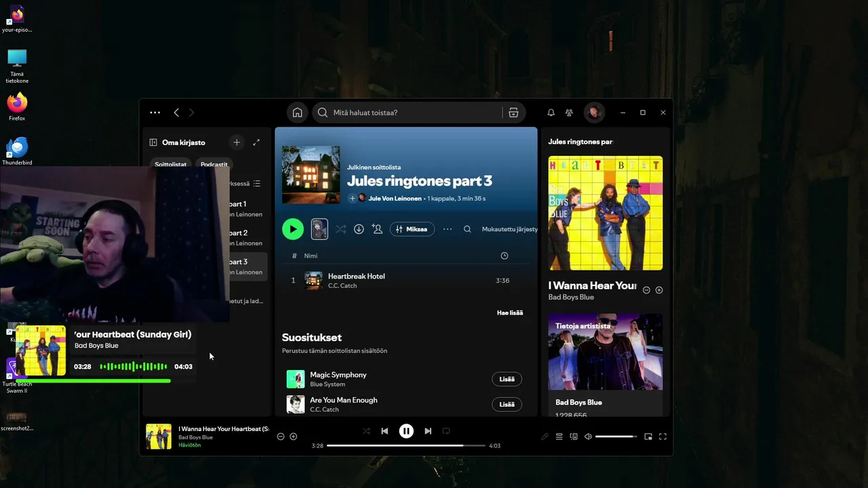Click the song title in bottom bar
The width and height of the screenshot is (868, 488).
pyautogui.click(x=223, y=429)
